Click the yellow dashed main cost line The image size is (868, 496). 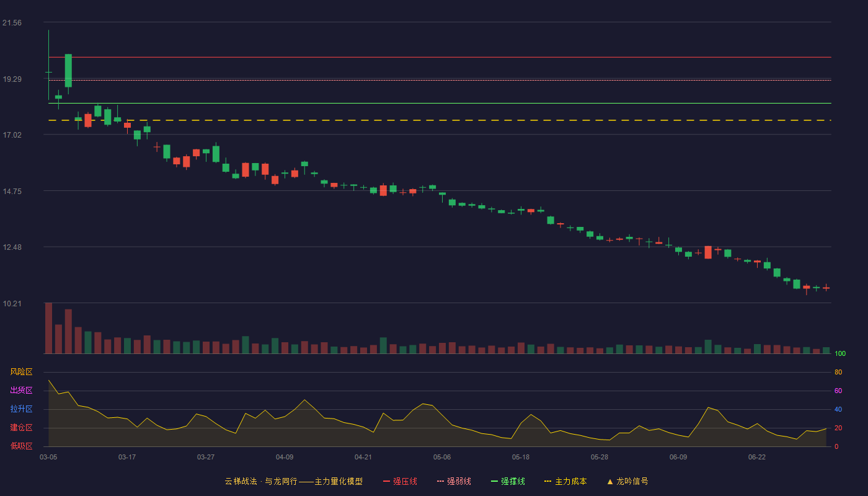click(x=440, y=120)
